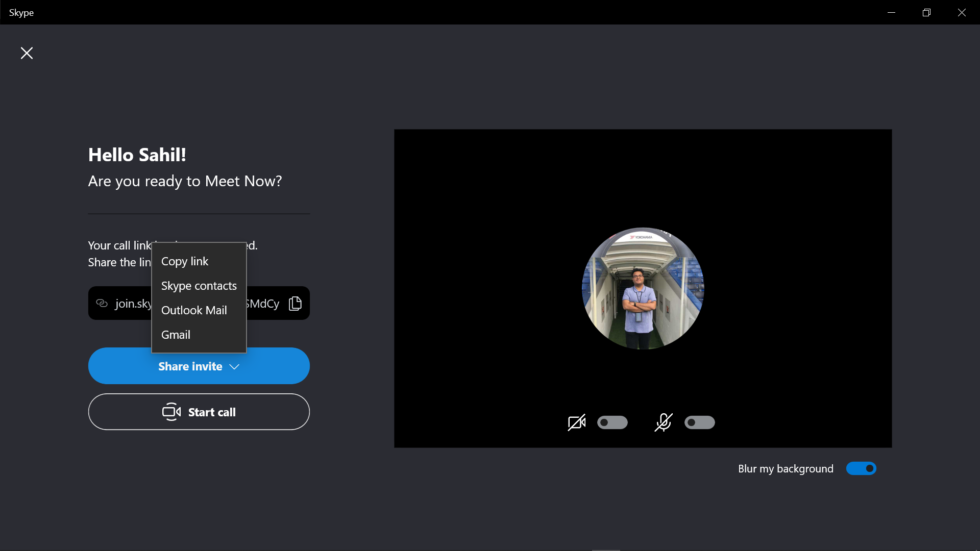
Task: Disable Blur my background toggle
Action: point(861,468)
